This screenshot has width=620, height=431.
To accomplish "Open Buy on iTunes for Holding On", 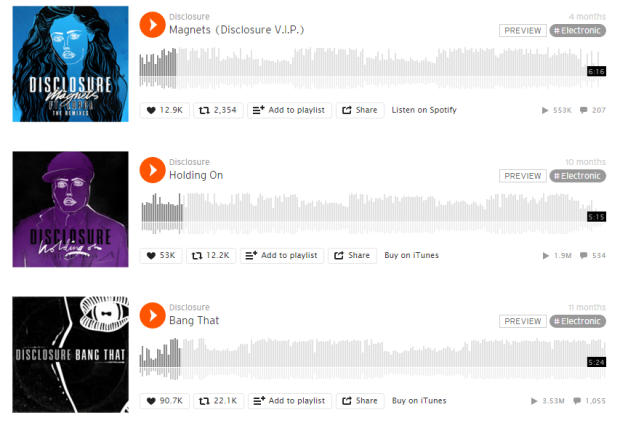I will pyautogui.click(x=411, y=255).
